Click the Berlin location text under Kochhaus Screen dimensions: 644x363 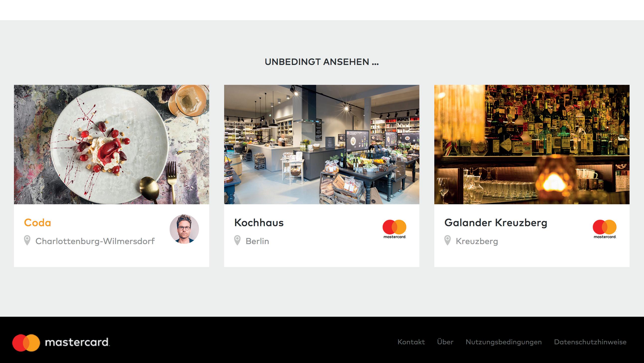coord(257,241)
